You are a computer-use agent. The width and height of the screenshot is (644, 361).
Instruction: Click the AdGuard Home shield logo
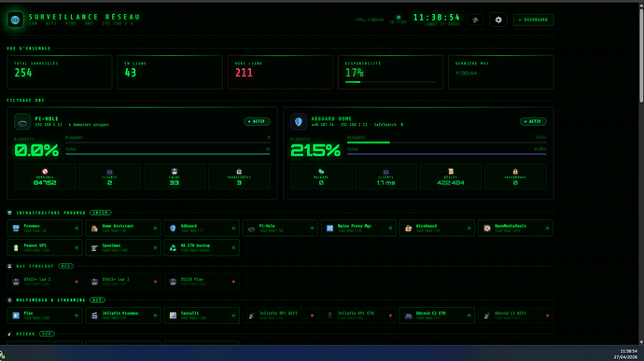click(x=299, y=121)
